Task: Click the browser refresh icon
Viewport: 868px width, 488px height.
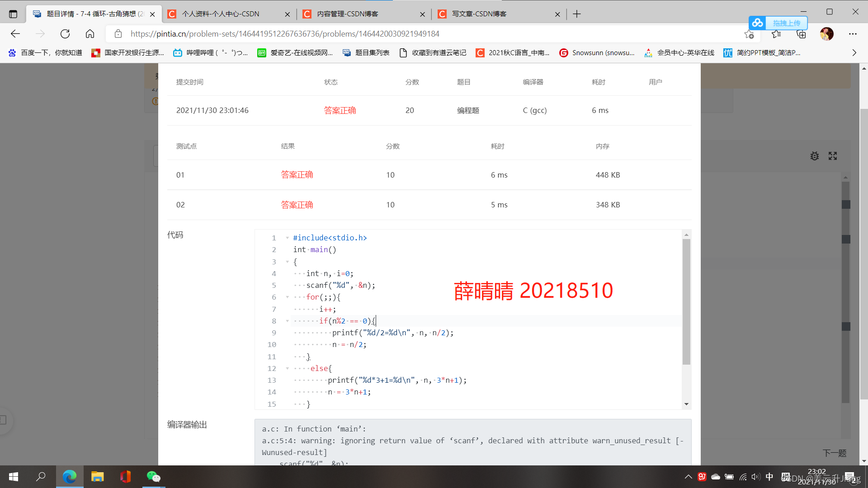Action: point(65,34)
